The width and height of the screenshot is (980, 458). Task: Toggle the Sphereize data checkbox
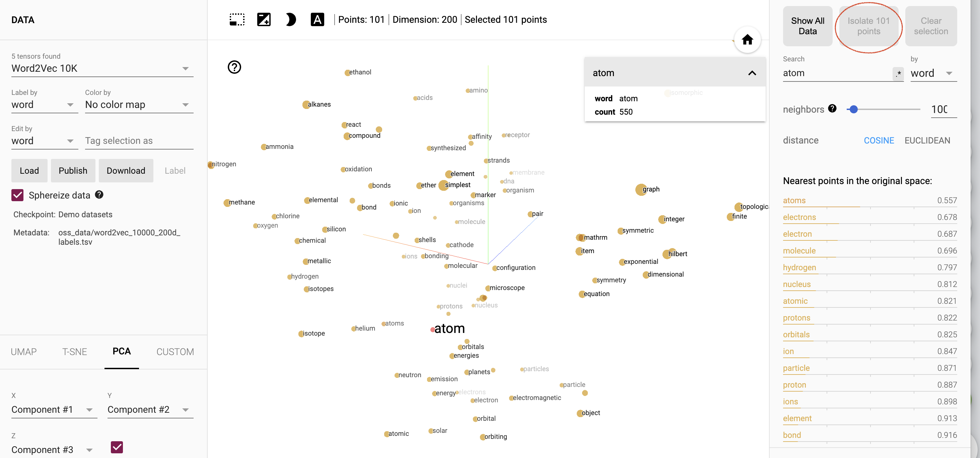click(17, 194)
